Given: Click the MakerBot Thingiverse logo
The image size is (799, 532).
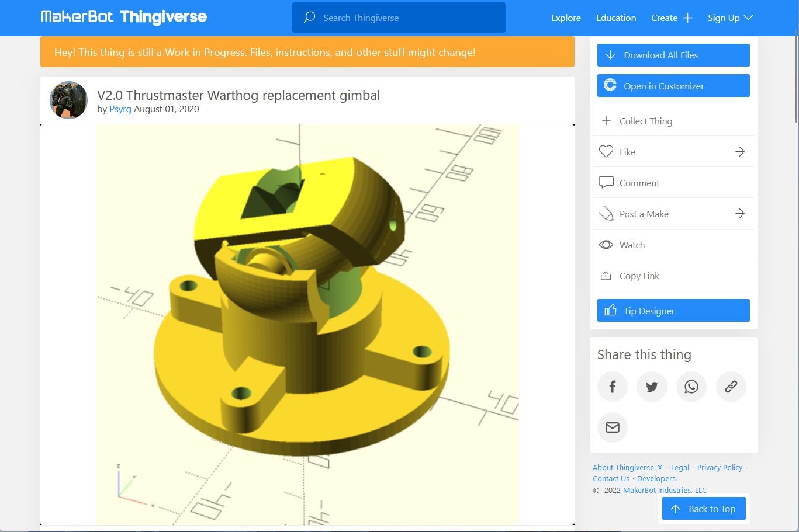Looking at the screenshot, I should pyautogui.click(x=124, y=17).
